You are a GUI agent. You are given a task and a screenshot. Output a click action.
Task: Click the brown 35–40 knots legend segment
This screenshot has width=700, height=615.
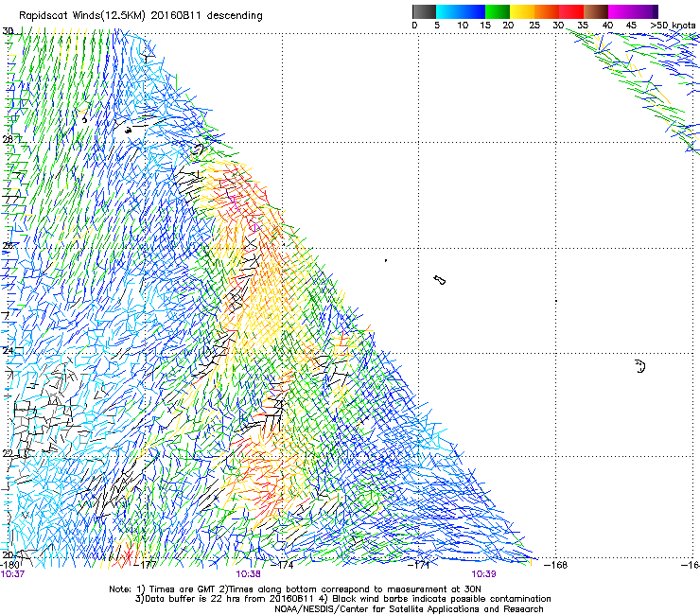pos(596,11)
